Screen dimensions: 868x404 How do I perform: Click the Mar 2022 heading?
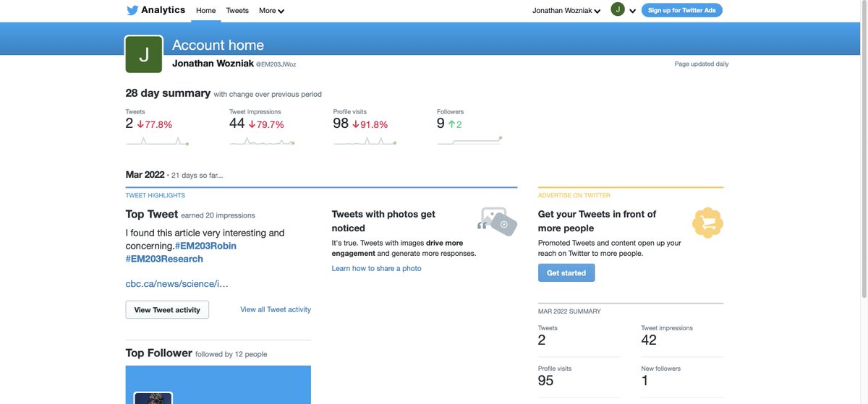pos(145,175)
